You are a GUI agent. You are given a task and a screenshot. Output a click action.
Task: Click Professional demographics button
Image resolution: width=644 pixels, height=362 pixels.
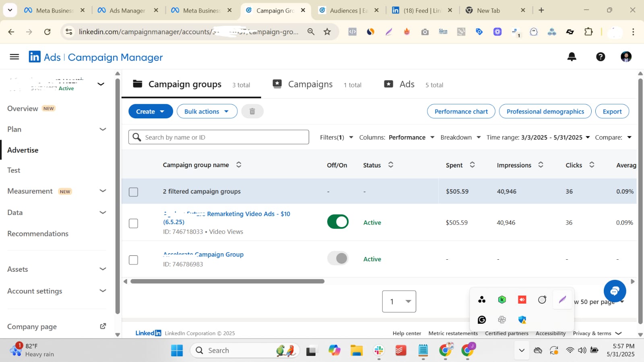point(545,111)
